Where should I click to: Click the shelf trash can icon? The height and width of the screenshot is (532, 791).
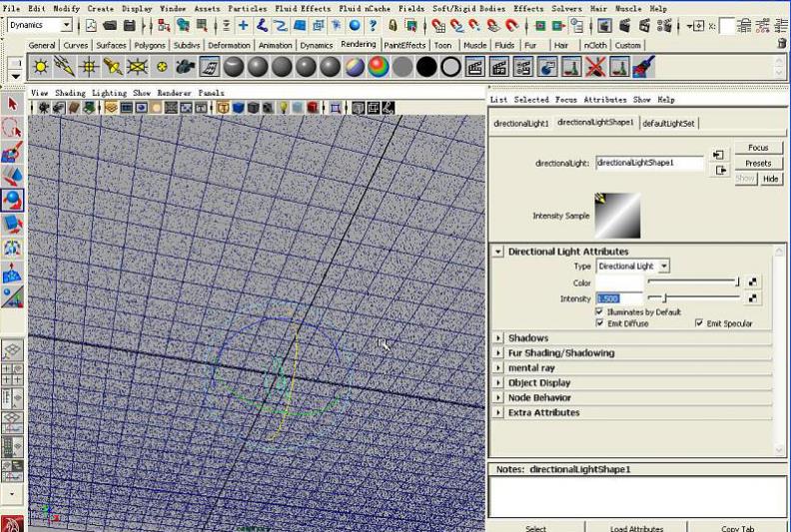coord(781,44)
